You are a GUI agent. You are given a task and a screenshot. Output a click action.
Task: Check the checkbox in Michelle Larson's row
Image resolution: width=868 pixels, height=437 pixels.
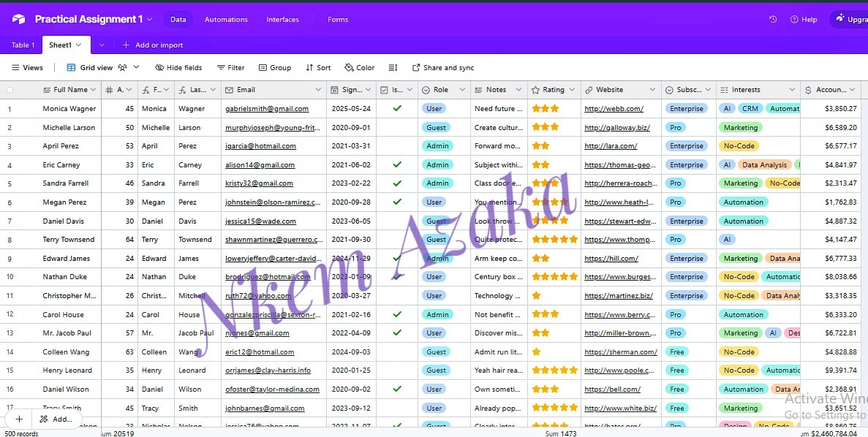point(397,127)
